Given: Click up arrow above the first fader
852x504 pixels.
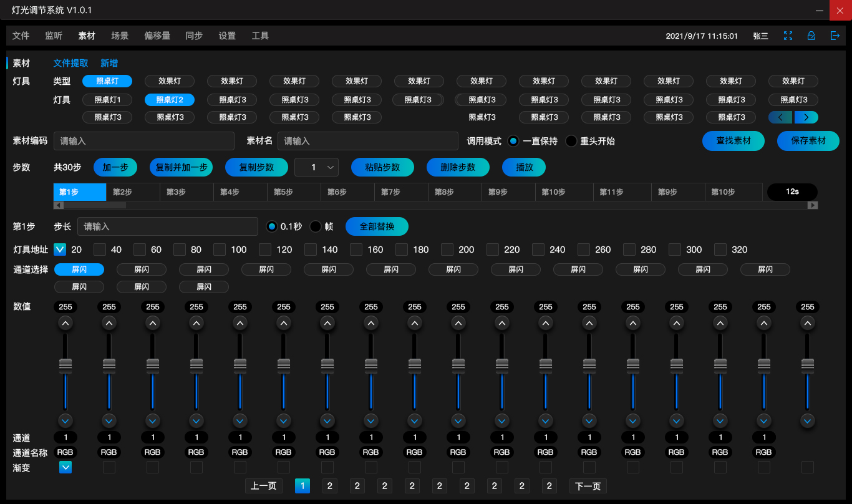Looking at the screenshot, I should 66,323.
